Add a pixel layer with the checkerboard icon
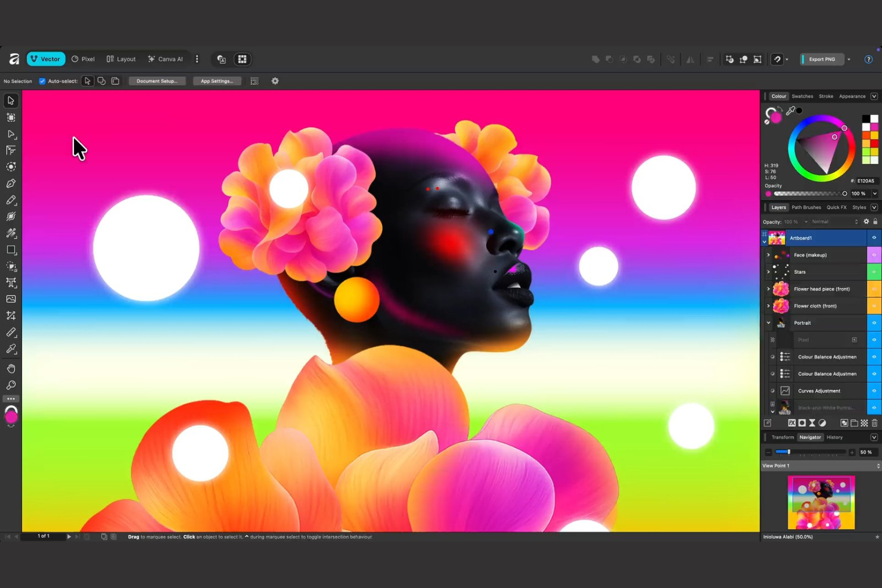The image size is (882, 588). [864, 423]
